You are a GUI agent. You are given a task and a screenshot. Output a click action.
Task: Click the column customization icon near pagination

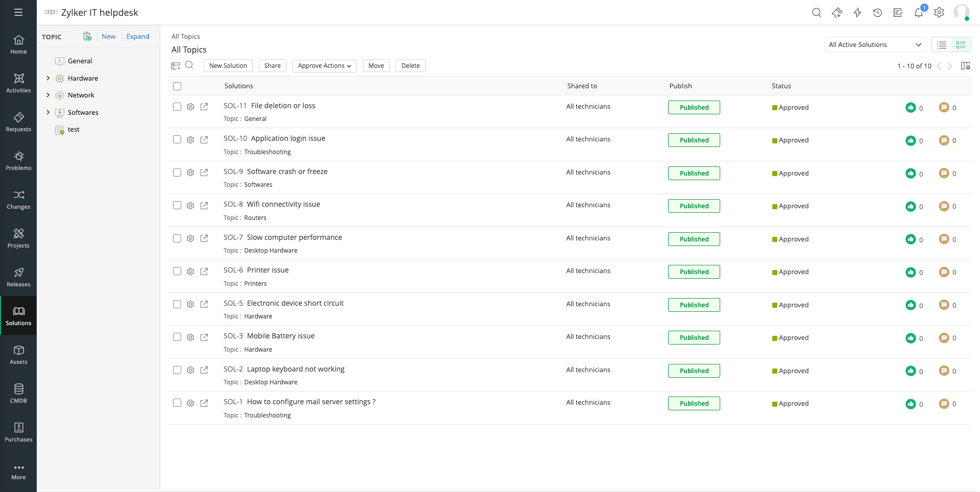[x=965, y=66]
